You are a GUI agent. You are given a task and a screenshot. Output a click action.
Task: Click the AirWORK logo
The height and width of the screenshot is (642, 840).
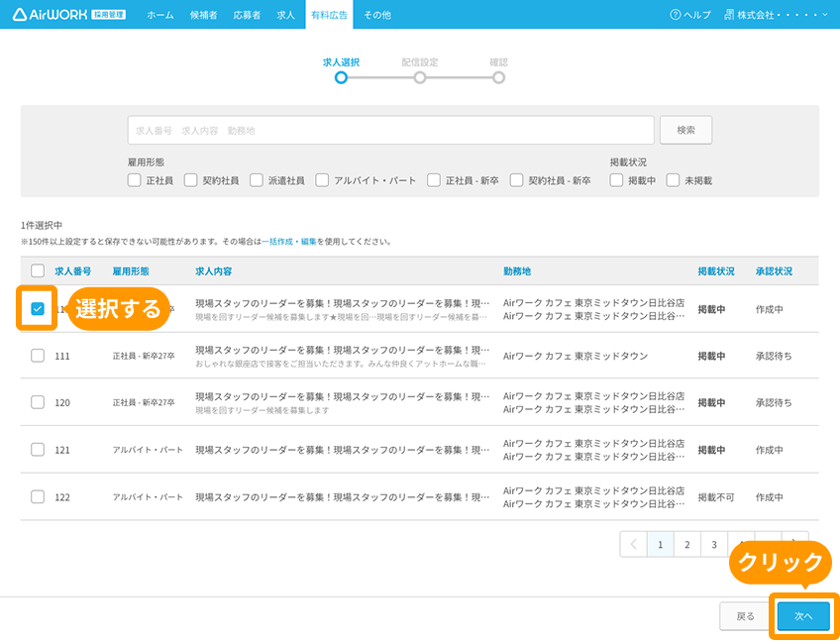point(69,15)
